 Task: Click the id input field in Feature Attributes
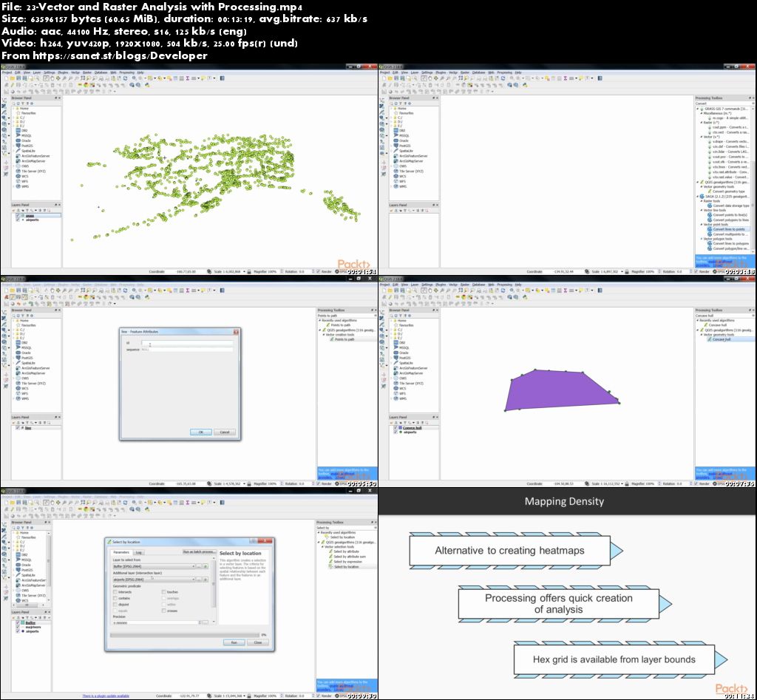click(187, 343)
